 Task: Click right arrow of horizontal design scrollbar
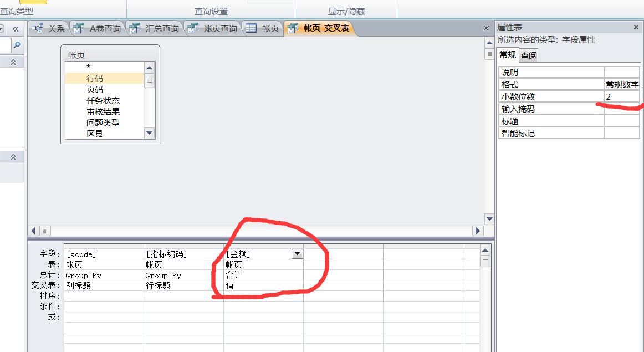(x=478, y=231)
